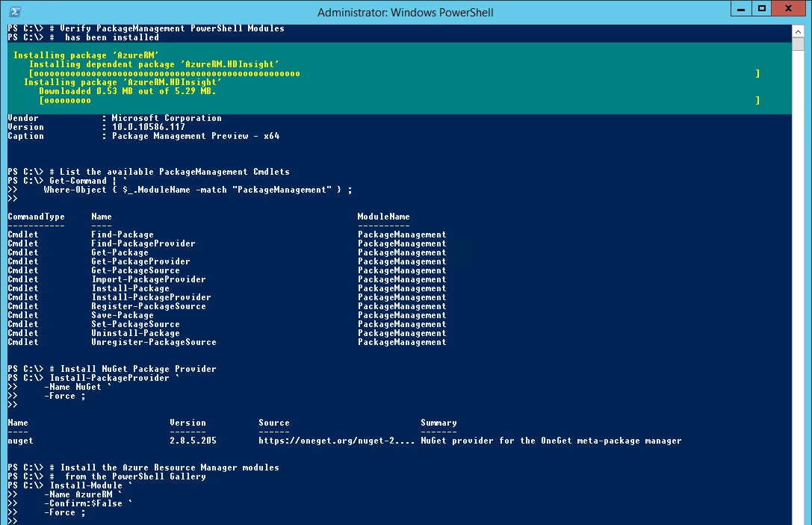Click the 'Summary' column header
The width and height of the screenshot is (812, 525).
[x=438, y=423]
